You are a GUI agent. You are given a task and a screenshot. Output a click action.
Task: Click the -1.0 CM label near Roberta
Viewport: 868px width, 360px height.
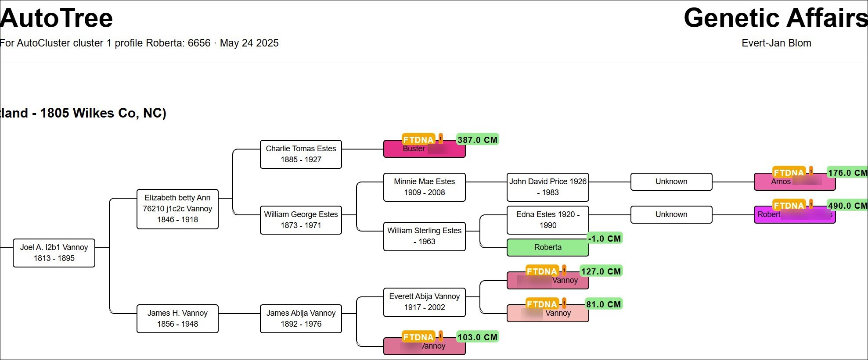pyautogui.click(x=605, y=238)
